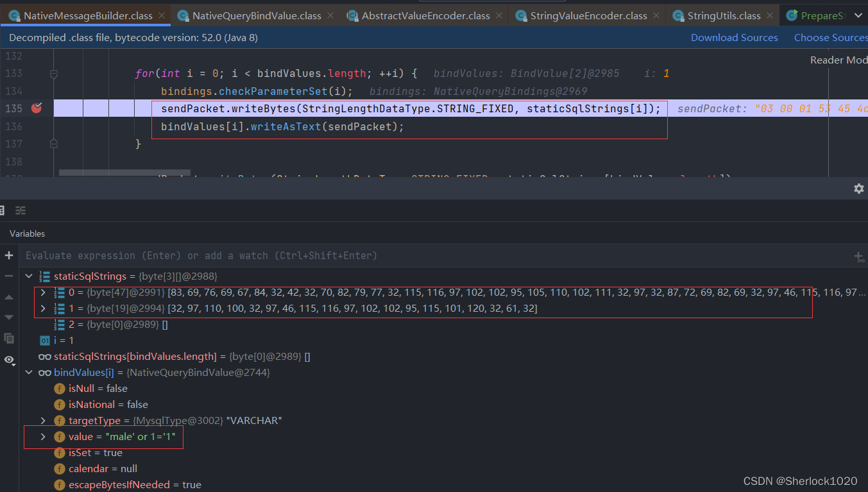Select the i = 1 variable row
Screen dimensions: 868x492
click(443, 341)
